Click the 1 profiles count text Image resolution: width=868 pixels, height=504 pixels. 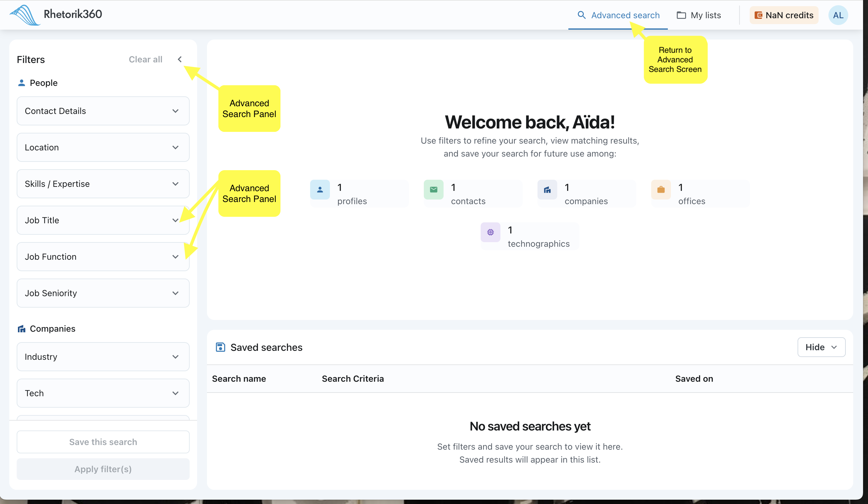(x=352, y=194)
